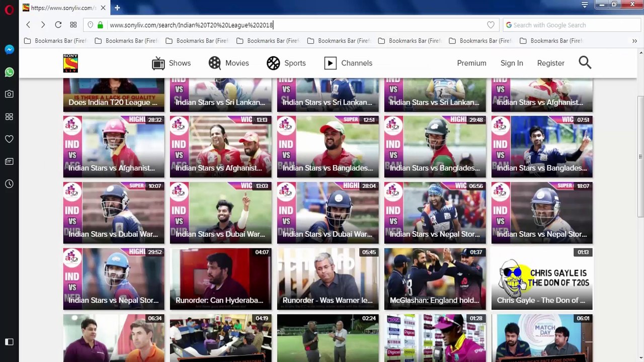Open the 'Does Indian T20 League' video

(x=114, y=95)
